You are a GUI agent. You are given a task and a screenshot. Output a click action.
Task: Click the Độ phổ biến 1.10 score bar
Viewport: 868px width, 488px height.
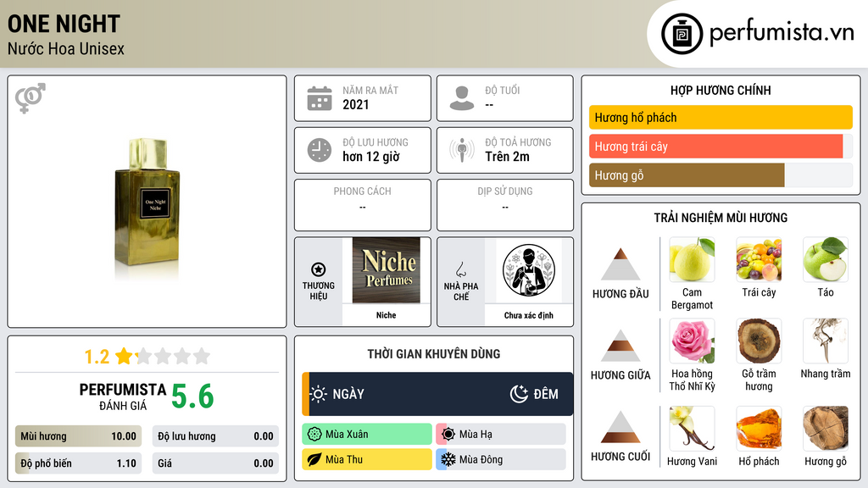(x=78, y=463)
